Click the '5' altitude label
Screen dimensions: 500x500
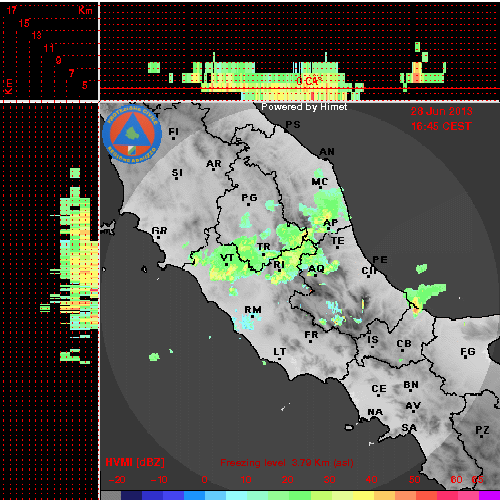[85, 85]
